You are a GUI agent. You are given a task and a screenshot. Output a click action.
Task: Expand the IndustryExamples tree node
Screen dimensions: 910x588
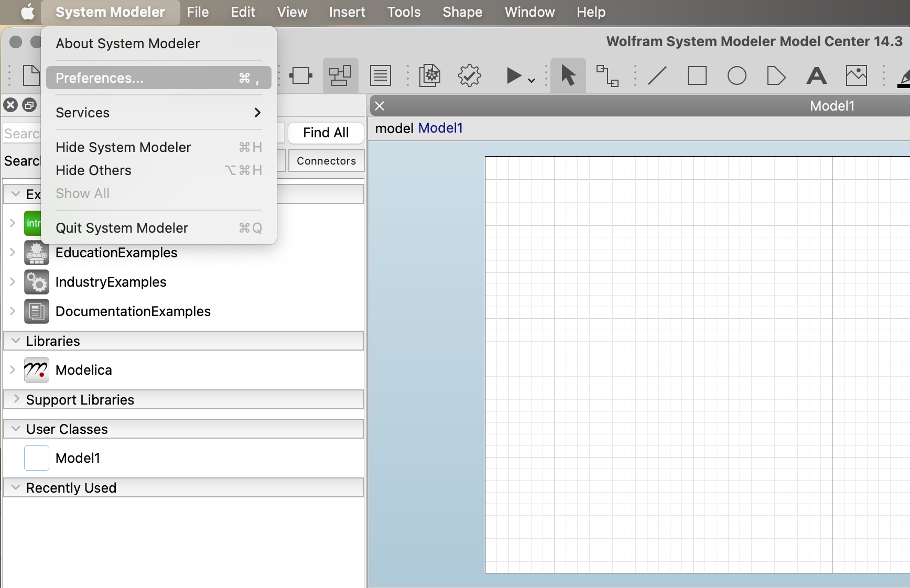[13, 282]
